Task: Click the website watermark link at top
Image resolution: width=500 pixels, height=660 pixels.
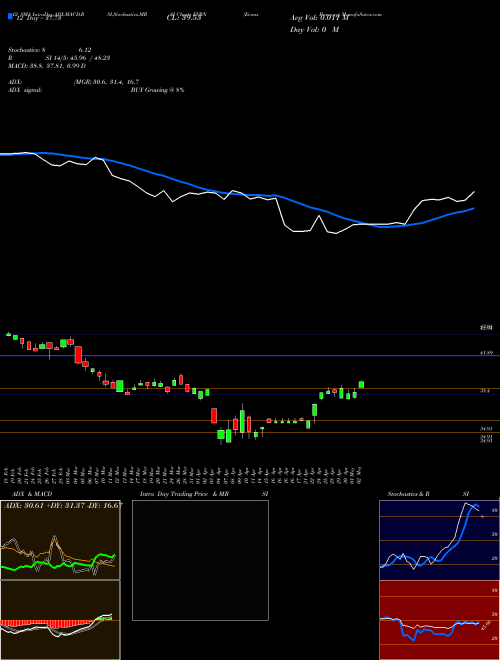Action: point(351,14)
